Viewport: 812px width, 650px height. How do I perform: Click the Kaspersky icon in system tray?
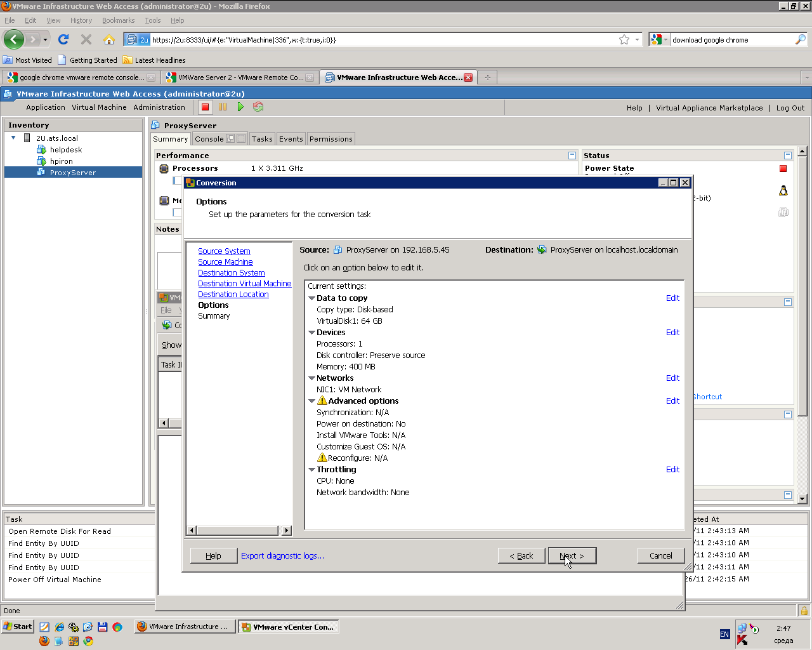[742, 640]
